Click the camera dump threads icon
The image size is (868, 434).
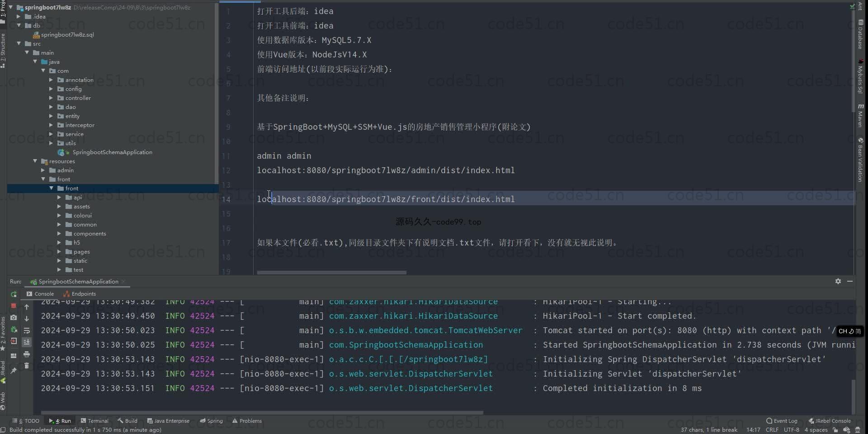pyautogui.click(x=14, y=318)
